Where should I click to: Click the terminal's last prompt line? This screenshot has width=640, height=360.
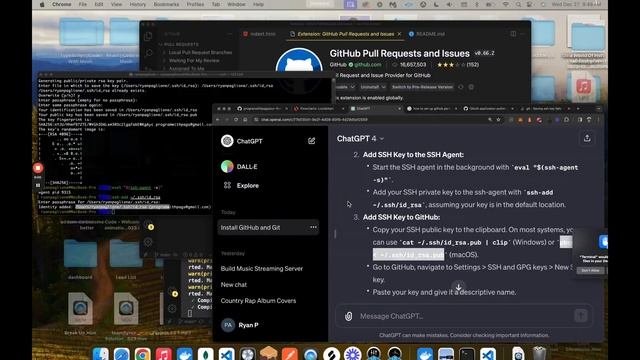pos(78,212)
